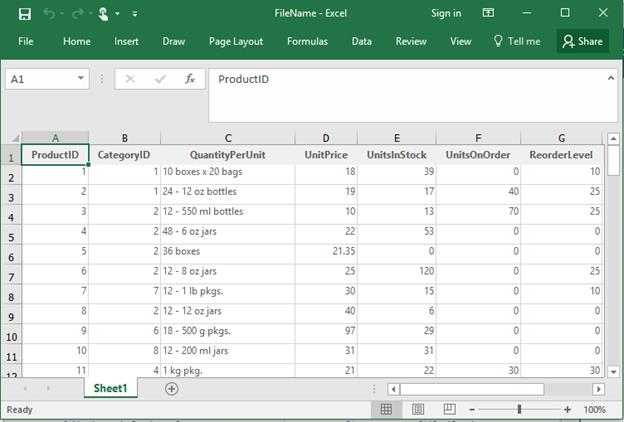Image resolution: width=624 pixels, height=422 pixels.
Task: Switch to the Home tab
Action: pyautogui.click(x=77, y=41)
